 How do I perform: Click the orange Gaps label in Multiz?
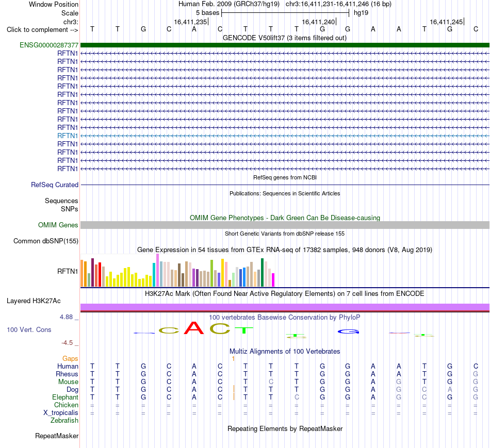[70, 358]
